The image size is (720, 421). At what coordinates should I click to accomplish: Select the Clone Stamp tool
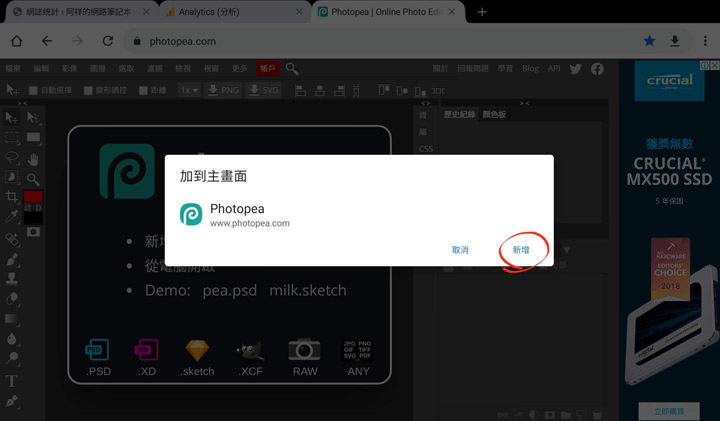point(11,278)
